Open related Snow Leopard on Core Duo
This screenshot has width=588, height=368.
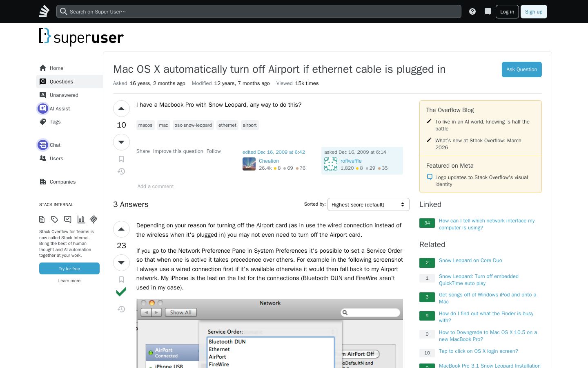pyautogui.click(x=470, y=260)
